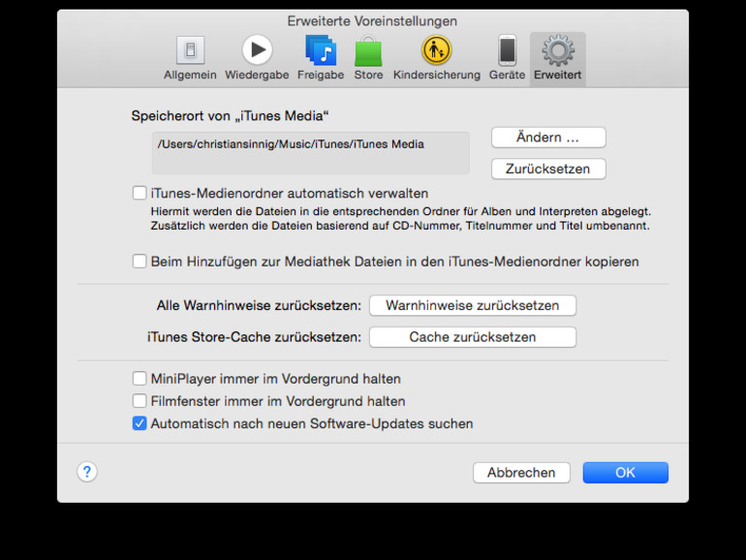Click the iTunes Media path field
This screenshot has height=560, width=746.
pyautogui.click(x=311, y=153)
